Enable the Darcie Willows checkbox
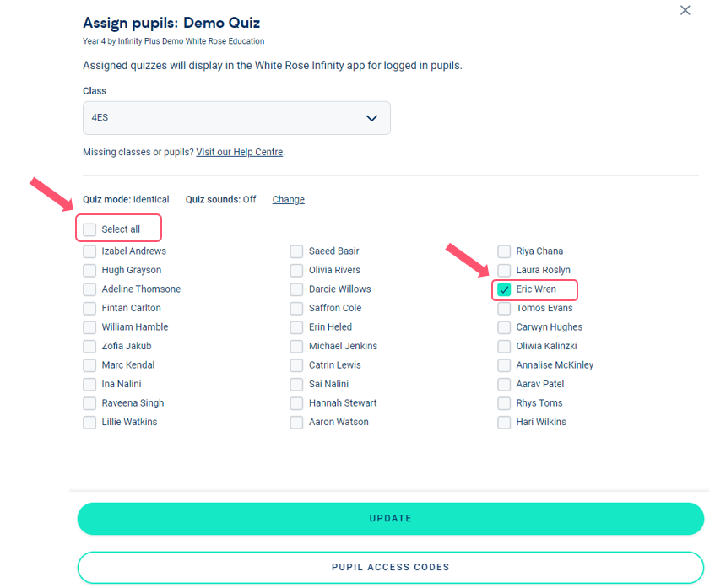 point(296,289)
